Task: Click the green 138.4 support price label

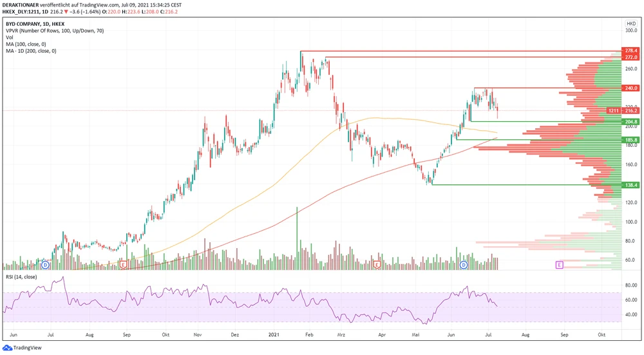Action: tap(630, 185)
